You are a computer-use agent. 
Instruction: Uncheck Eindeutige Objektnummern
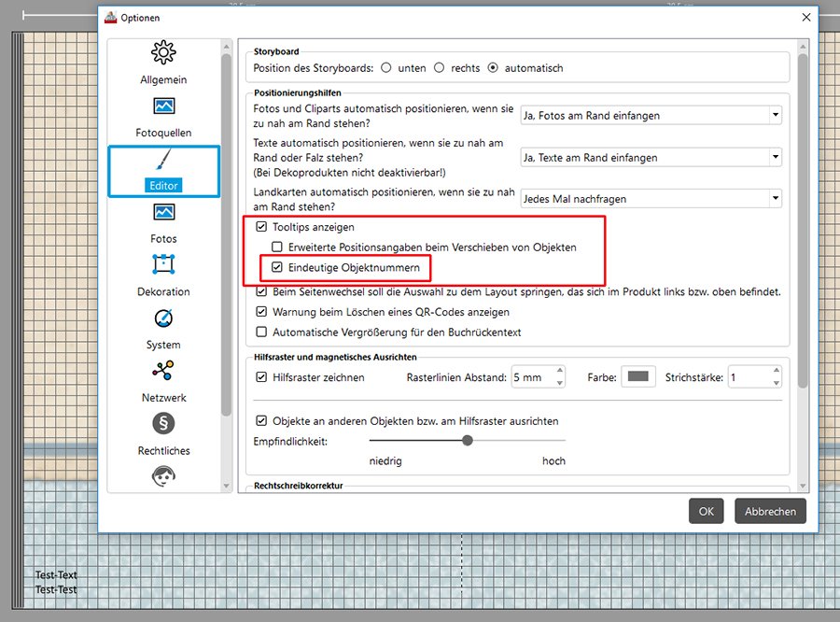pyautogui.click(x=277, y=267)
